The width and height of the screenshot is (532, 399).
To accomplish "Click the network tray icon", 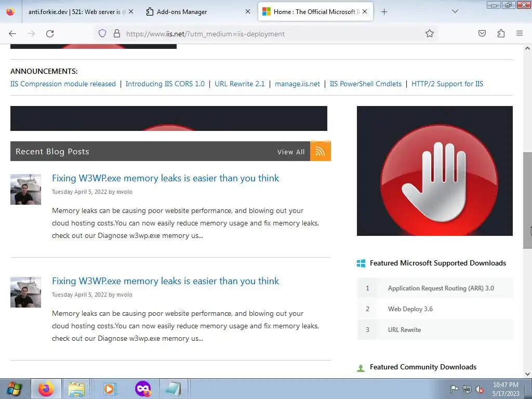I will [x=467, y=389].
